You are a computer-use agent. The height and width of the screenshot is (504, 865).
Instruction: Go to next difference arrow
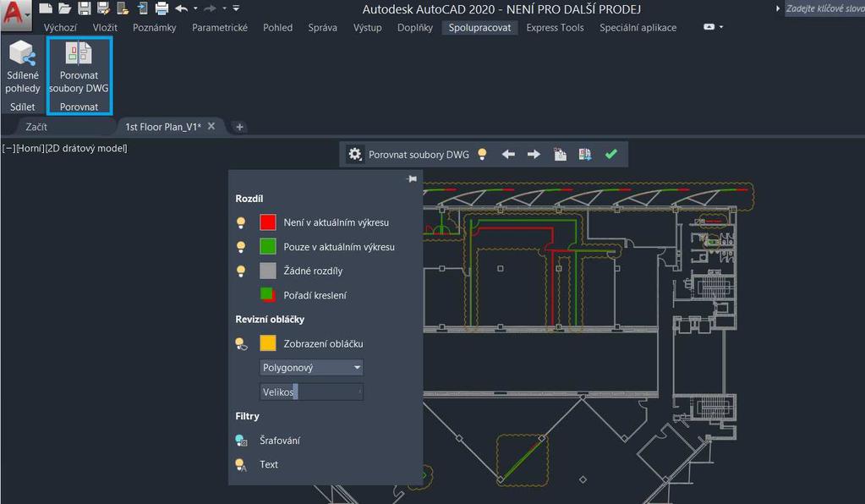click(x=534, y=155)
